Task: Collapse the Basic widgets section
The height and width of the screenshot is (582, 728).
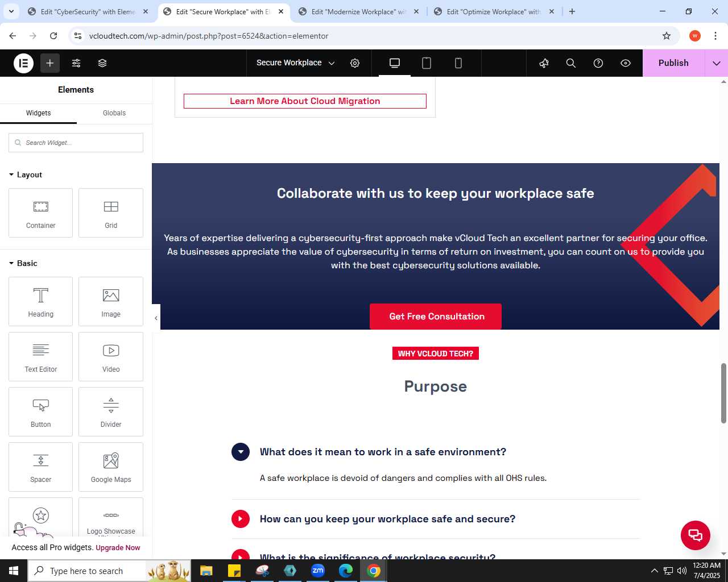Action: [x=23, y=263]
